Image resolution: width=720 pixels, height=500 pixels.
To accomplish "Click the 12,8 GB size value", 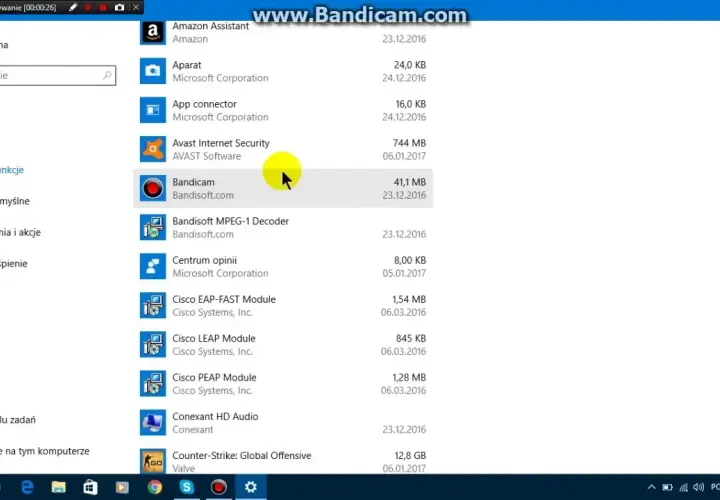I will click(x=410, y=455).
